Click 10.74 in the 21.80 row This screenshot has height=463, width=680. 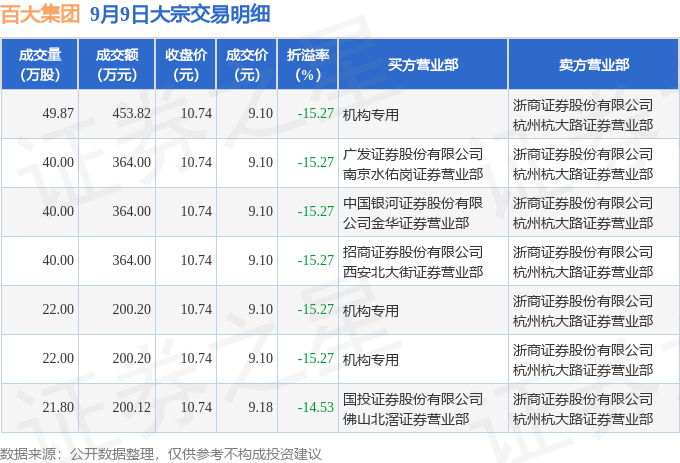(196, 408)
